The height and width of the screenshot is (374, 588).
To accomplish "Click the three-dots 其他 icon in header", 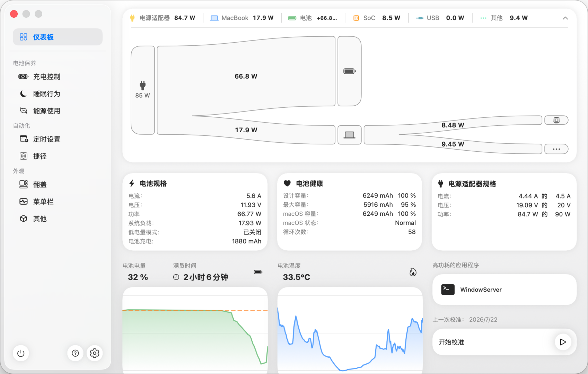I will tap(483, 18).
